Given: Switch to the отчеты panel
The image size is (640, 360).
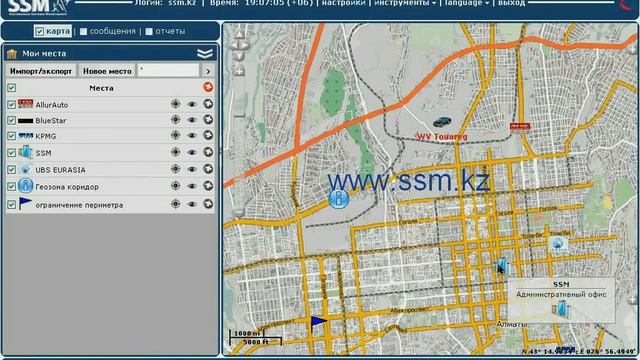Looking at the screenshot, I should click(x=165, y=31).
